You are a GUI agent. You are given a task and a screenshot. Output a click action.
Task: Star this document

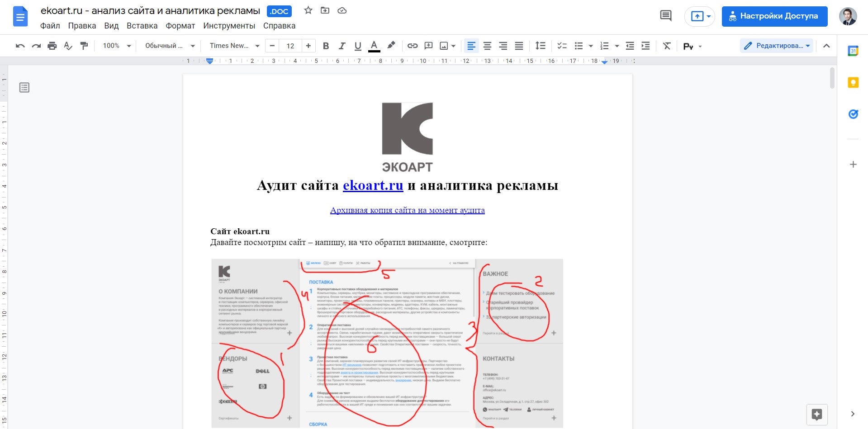point(308,10)
